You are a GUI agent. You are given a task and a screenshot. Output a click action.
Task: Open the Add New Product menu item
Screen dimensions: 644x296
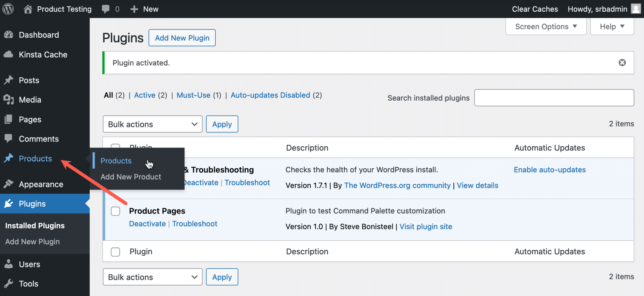point(131,176)
